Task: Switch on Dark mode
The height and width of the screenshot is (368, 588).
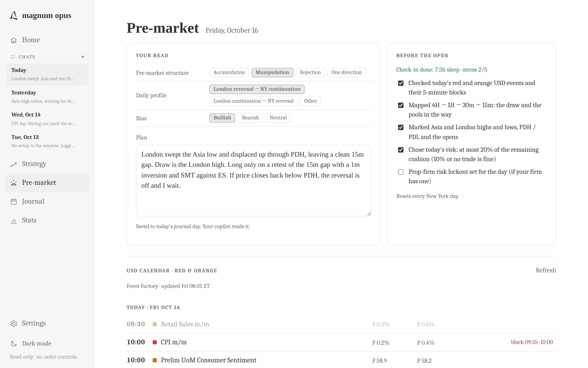Action: tap(47, 343)
